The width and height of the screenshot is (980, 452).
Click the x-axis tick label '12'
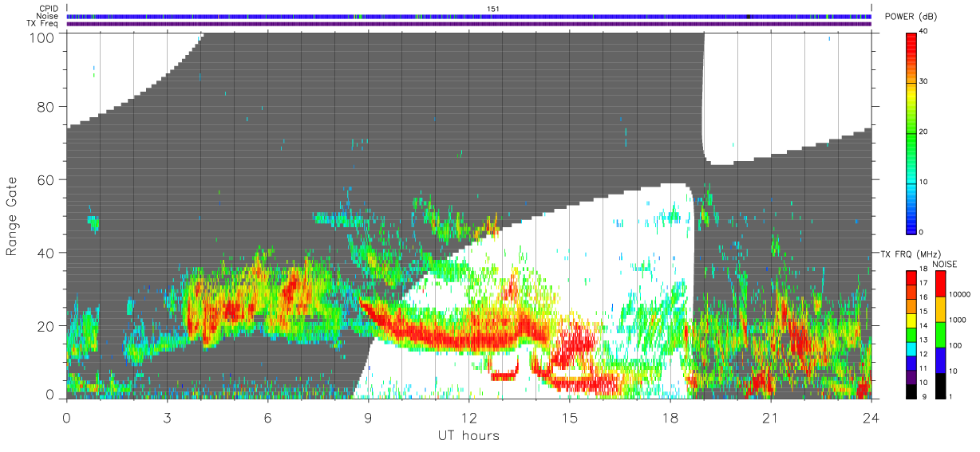click(x=468, y=417)
